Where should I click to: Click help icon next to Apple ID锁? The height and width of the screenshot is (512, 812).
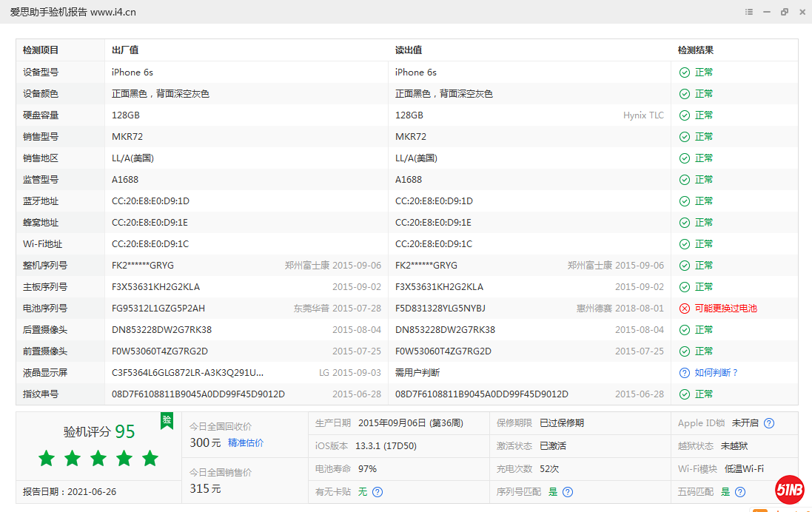pyautogui.click(x=769, y=423)
